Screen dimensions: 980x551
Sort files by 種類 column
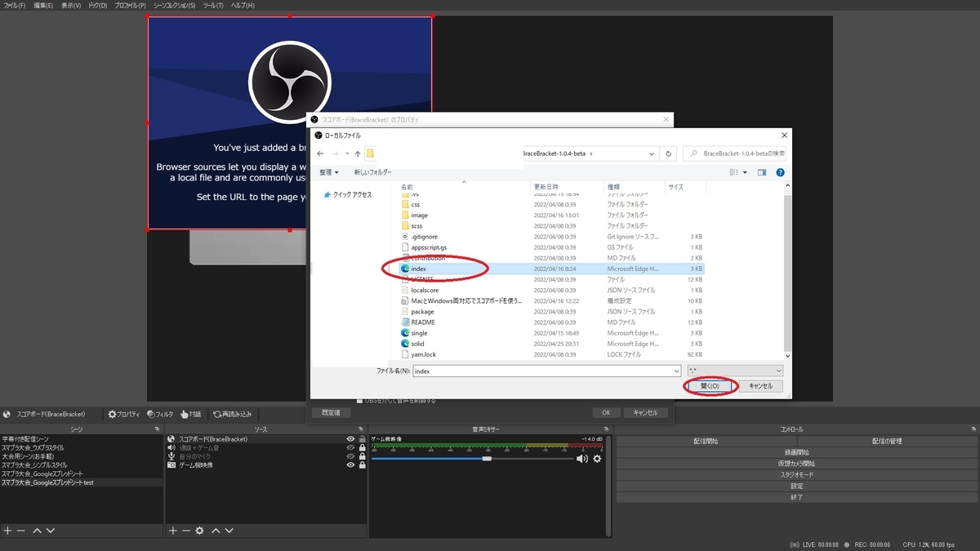click(x=635, y=187)
